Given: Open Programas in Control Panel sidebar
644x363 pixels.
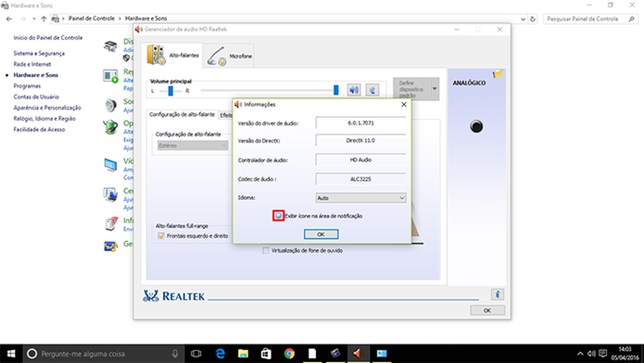Looking at the screenshot, I should 27,86.
